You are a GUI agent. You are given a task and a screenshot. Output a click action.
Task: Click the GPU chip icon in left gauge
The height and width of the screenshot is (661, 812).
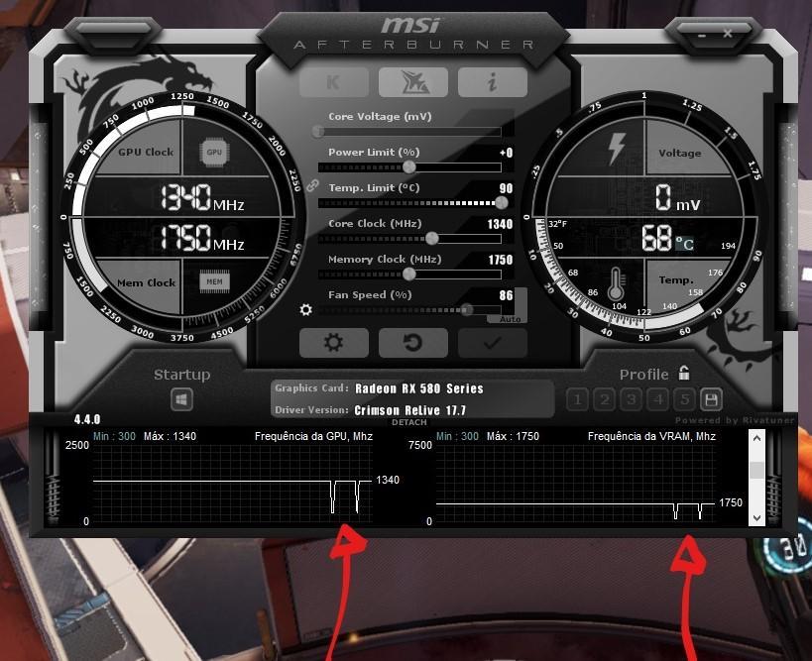[214, 153]
